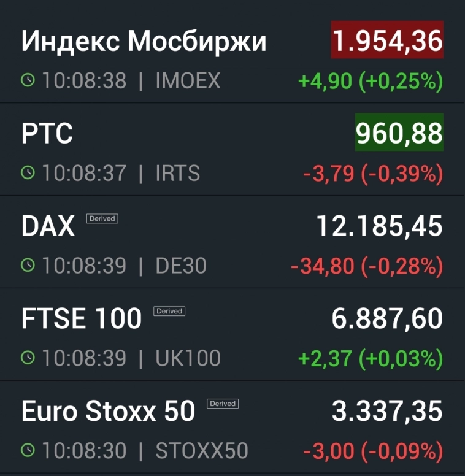This screenshot has width=465, height=476.
Task: Click the clock icon in the PTC row
Action: coord(28,173)
